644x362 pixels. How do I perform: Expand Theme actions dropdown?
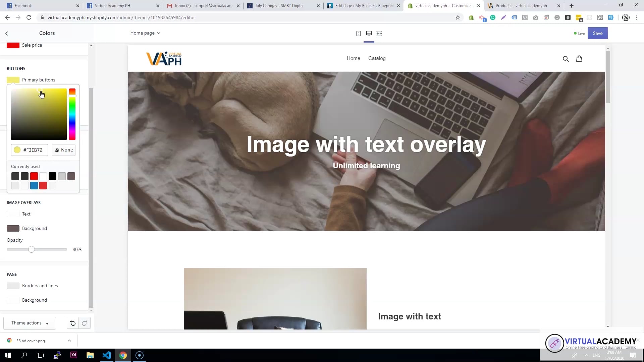pyautogui.click(x=30, y=323)
